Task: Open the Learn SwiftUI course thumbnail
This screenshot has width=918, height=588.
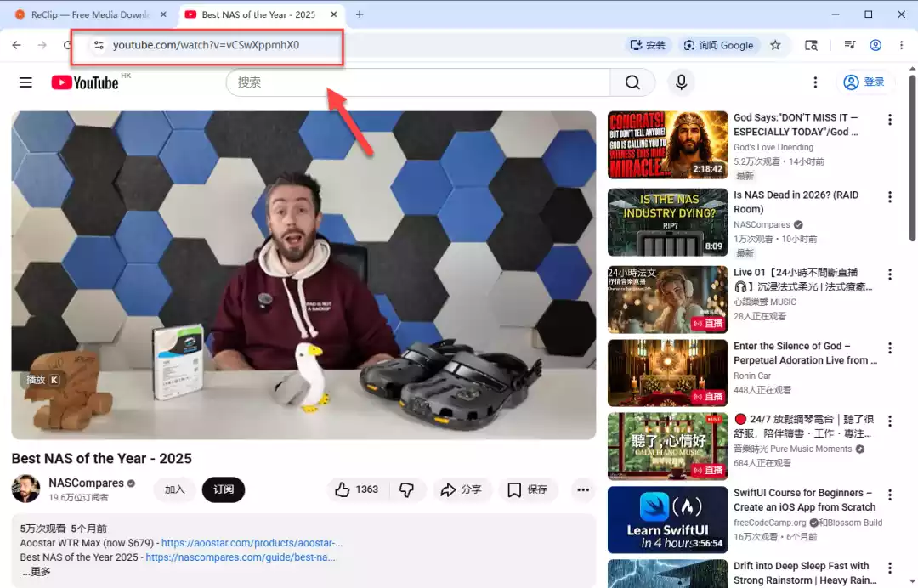Action: [x=667, y=519]
